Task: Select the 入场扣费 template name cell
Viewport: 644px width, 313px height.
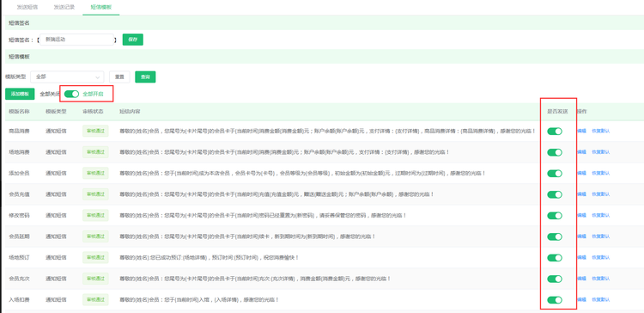Action: coord(19,300)
